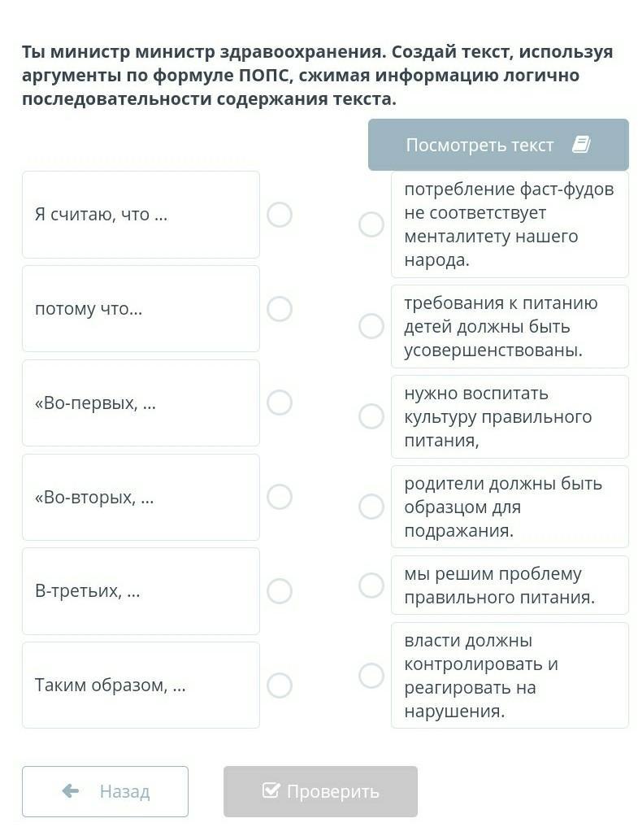
Task: Click the book icon beside Посмотреть текст
Action: [x=580, y=145]
